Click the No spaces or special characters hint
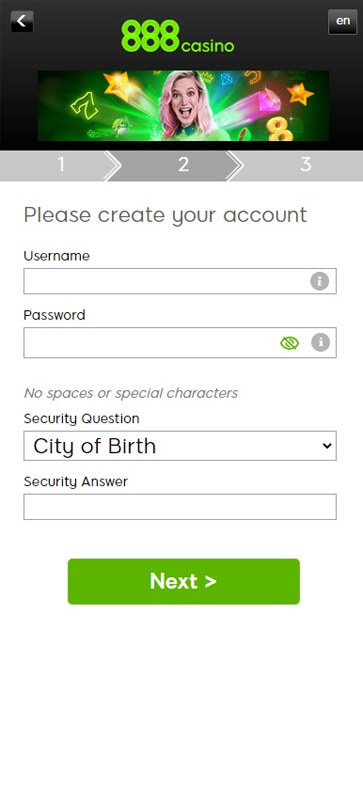This screenshot has height=785, width=363. point(131,393)
